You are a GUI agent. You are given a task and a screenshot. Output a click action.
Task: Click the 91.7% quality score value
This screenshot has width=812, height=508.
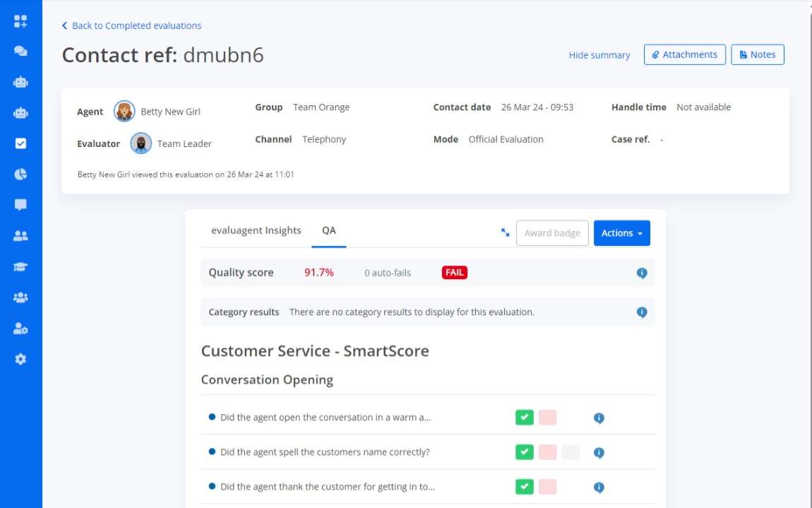click(x=319, y=273)
